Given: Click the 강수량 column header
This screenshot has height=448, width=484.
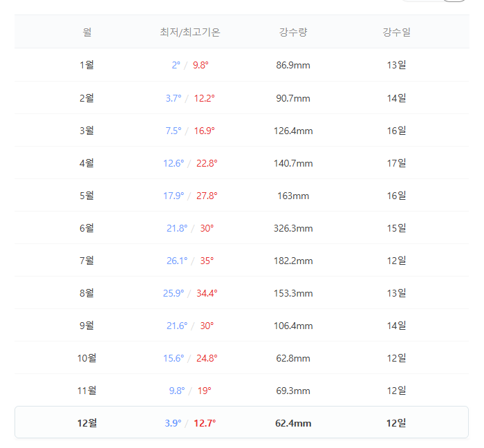Looking at the screenshot, I should click(x=293, y=32).
